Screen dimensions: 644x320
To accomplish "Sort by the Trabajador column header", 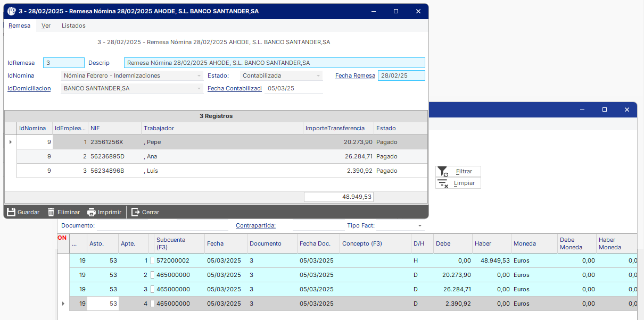I will tap(222, 128).
